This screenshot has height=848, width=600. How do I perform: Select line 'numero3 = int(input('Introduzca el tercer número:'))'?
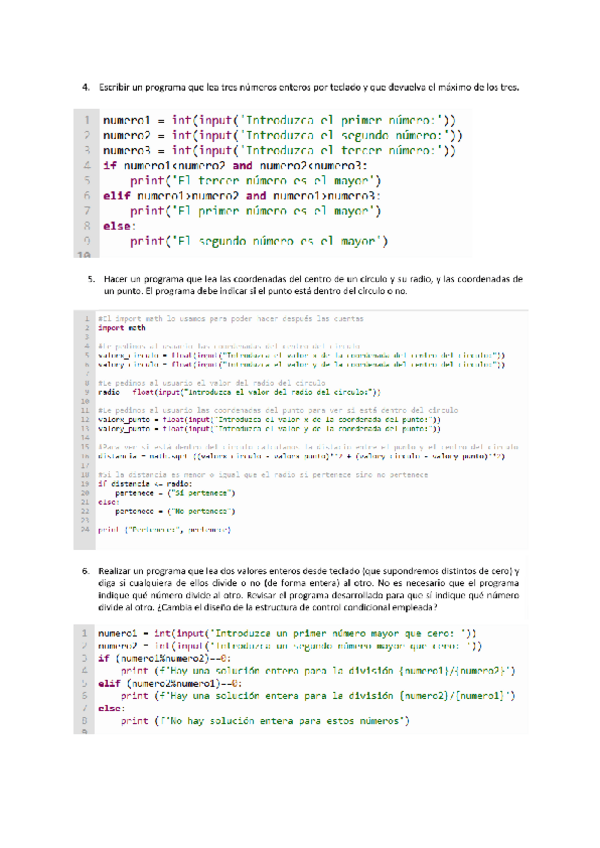[279, 150]
